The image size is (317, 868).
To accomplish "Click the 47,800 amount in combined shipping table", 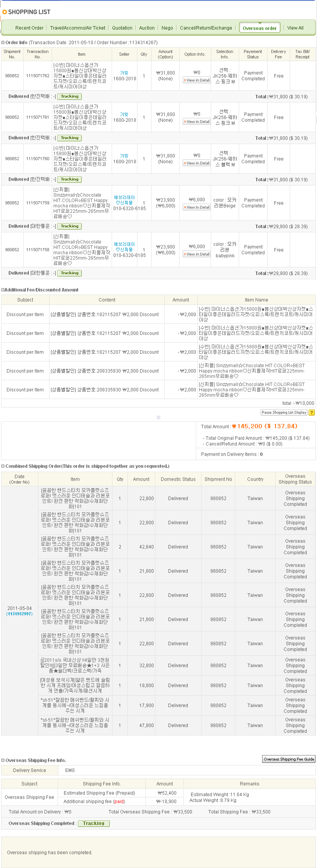I will (147, 726).
